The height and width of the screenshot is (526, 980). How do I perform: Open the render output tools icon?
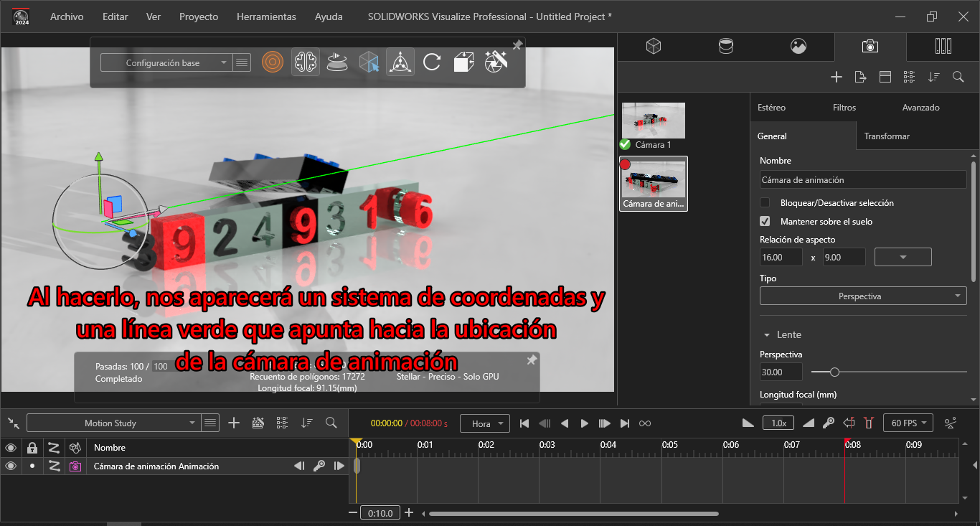click(496, 62)
